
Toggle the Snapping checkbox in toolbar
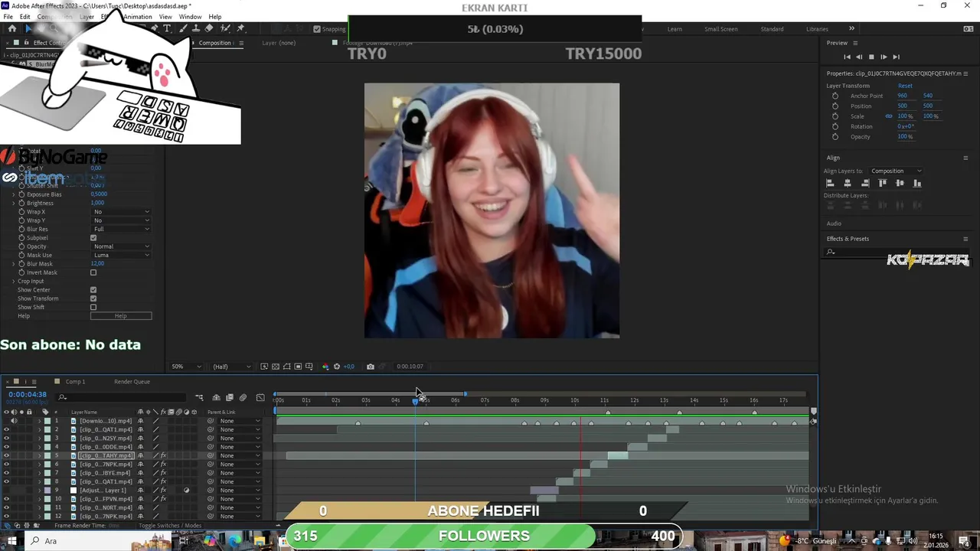click(x=317, y=29)
